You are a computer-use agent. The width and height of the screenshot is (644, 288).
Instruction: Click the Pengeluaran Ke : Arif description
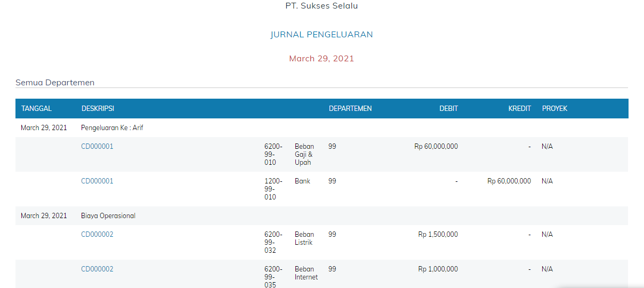point(112,128)
